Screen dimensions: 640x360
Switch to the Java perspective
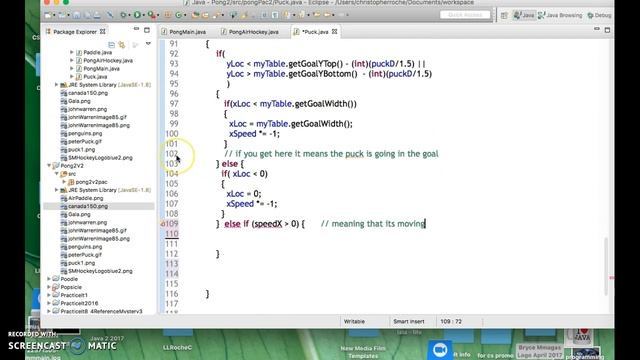point(524,16)
